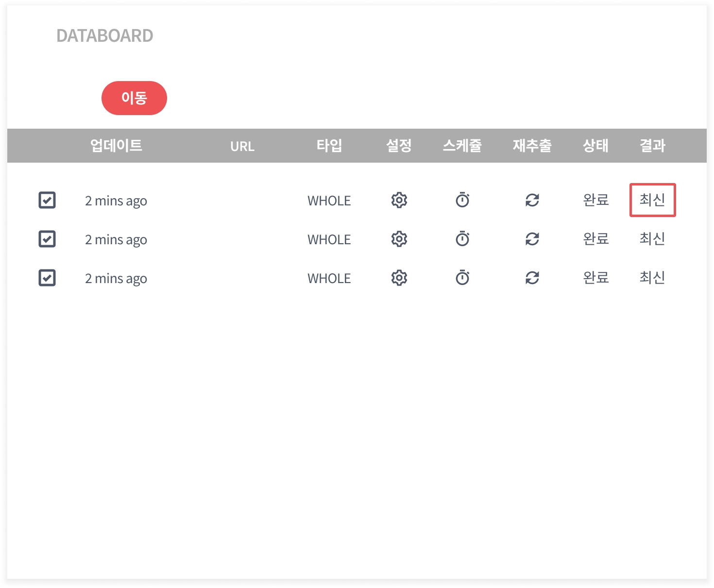Click re-extract refresh icon in third row
The image size is (714, 588).
[x=532, y=278]
